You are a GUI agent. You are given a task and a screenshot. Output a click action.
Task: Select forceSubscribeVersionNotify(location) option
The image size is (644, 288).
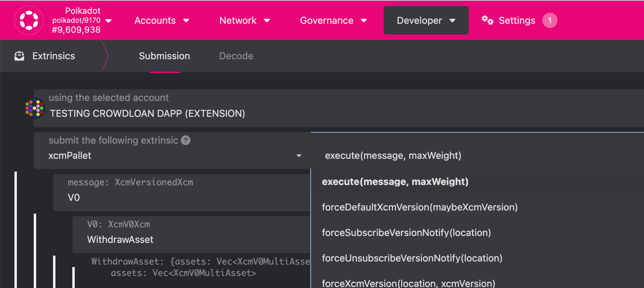pos(477,233)
